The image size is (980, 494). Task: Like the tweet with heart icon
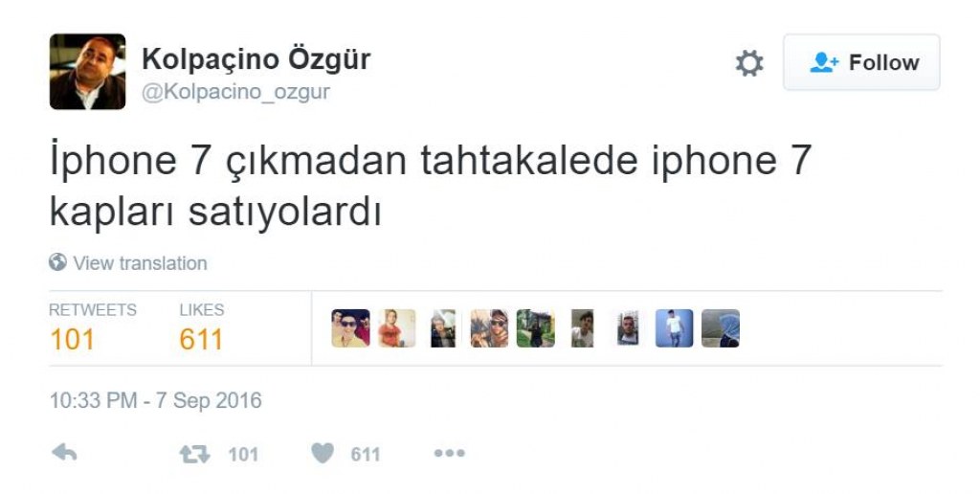pyautogui.click(x=323, y=454)
